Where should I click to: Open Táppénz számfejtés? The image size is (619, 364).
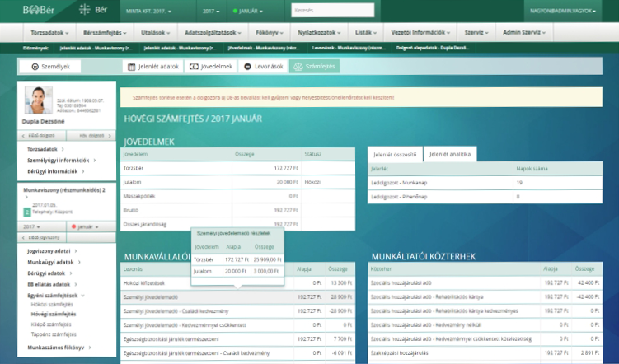tap(54, 334)
